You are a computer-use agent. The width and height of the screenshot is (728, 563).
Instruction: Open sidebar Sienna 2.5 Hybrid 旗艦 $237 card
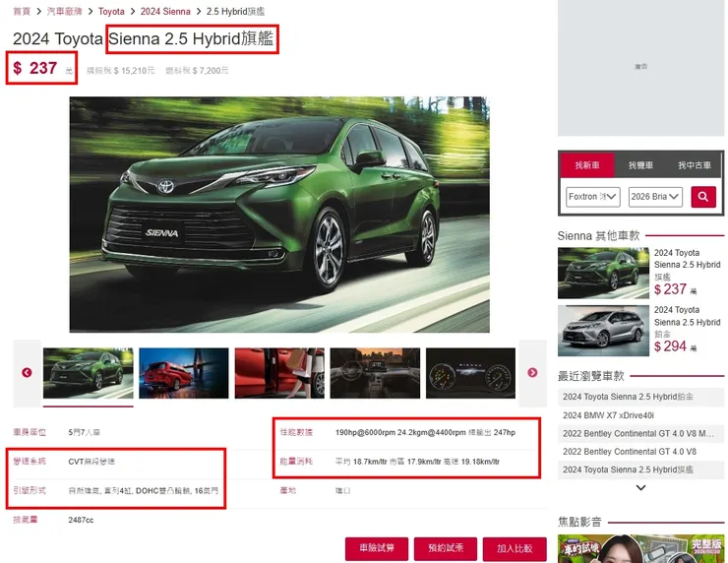(640, 274)
